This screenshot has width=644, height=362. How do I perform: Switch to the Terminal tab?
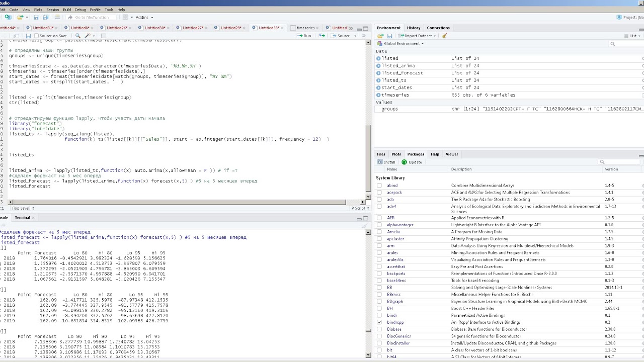pos(22,218)
